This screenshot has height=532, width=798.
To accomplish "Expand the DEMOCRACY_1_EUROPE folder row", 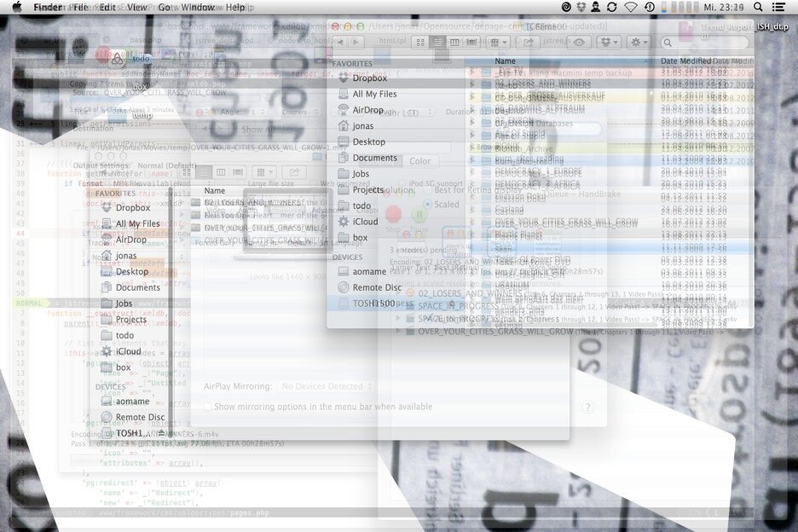I will 472,172.
